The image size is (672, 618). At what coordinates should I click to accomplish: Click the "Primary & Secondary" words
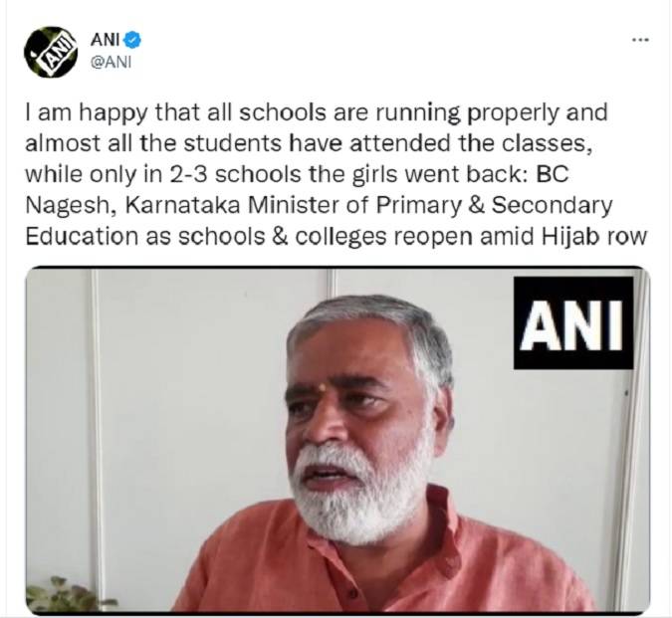tap(494, 206)
